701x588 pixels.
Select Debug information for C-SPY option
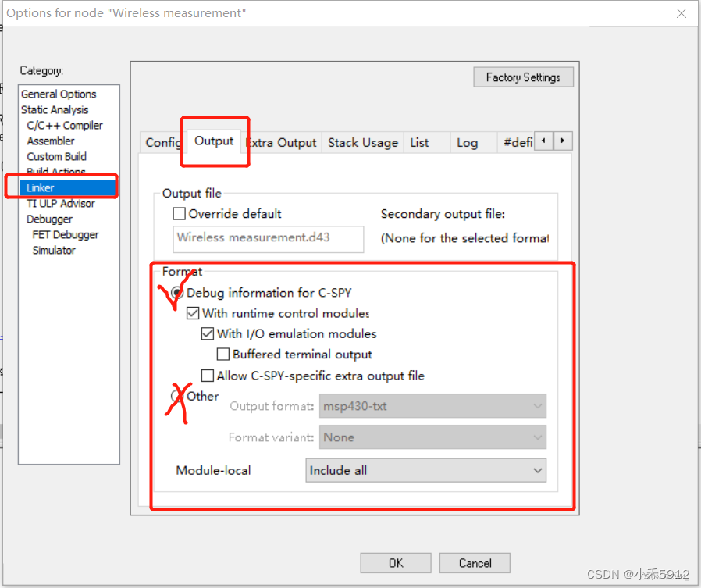pyautogui.click(x=176, y=293)
